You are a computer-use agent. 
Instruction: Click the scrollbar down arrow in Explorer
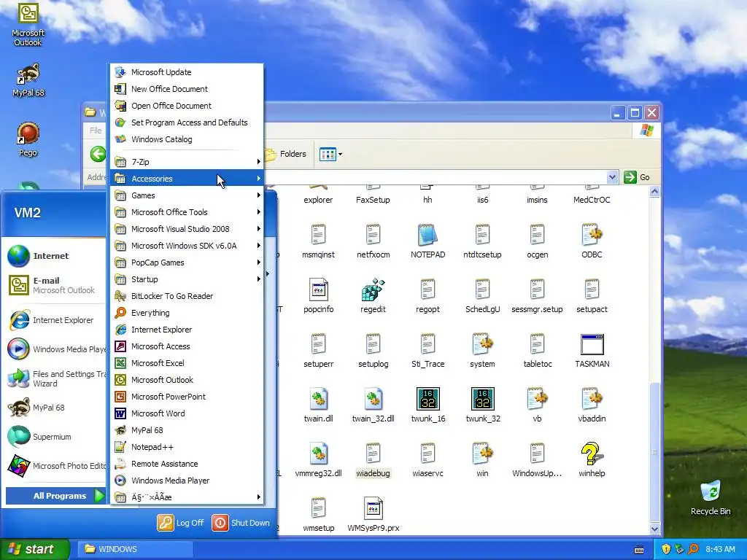coord(654,529)
